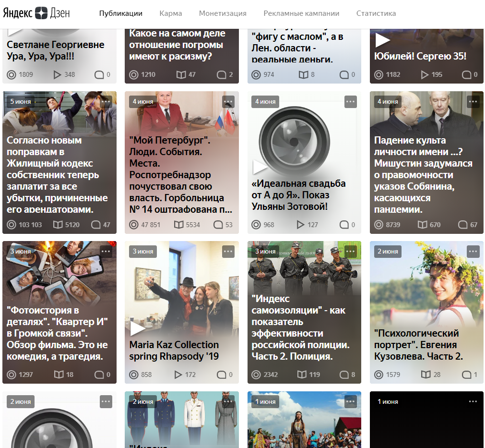Open the three-dots menu on Психологический портрет card

(473, 252)
